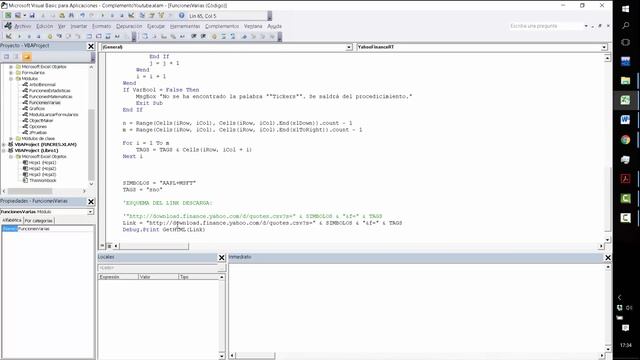The image size is (640, 360).
Task: Select the ArbolBinomial module
Action: 42,84
